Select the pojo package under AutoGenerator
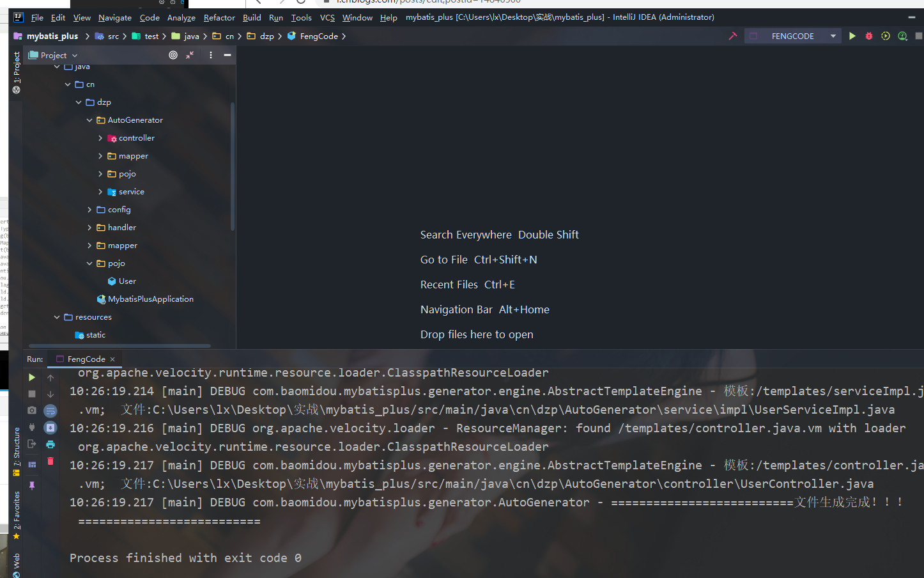Image resolution: width=924 pixels, height=578 pixels. 121,174
